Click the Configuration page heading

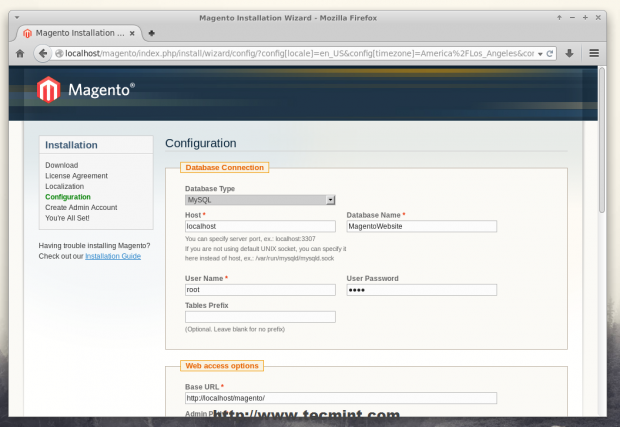[201, 143]
